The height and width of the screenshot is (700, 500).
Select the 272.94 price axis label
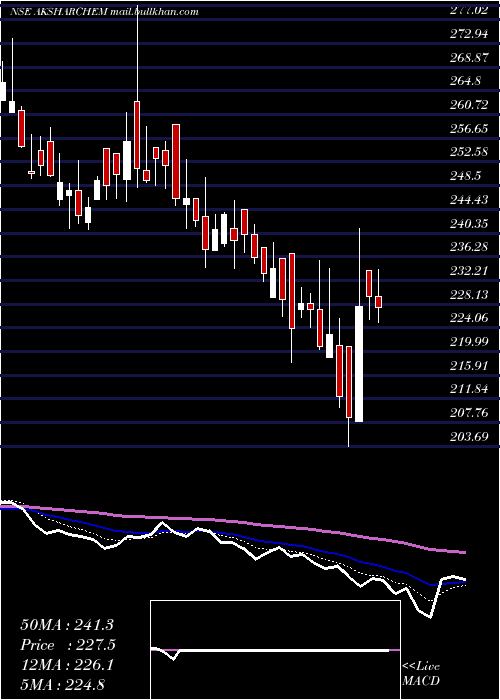coord(469,34)
